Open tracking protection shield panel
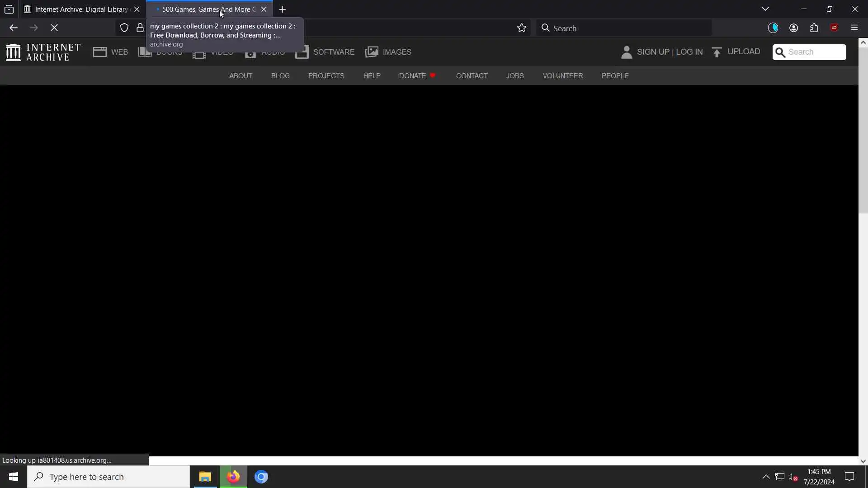 pyautogui.click(x=124, y=28)
